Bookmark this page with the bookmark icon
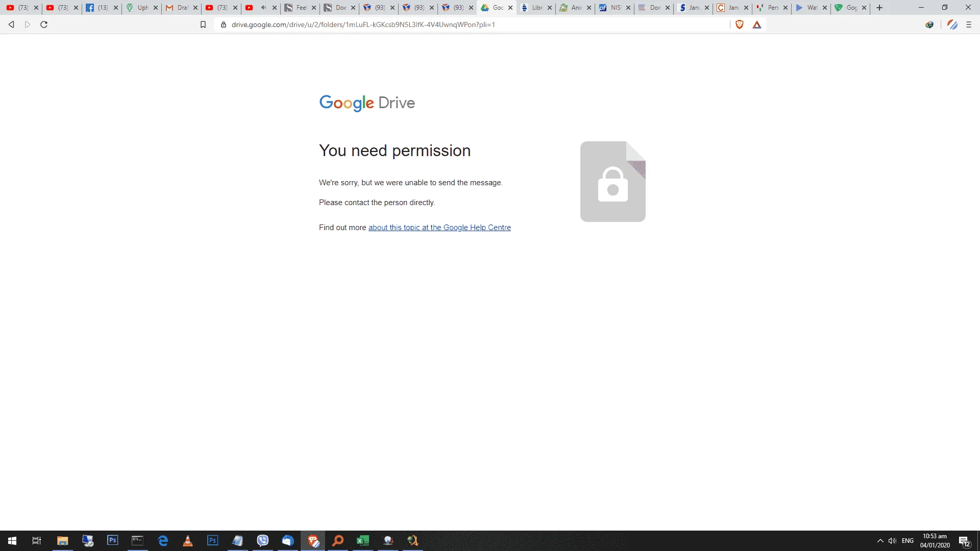This screenshot has width=980, height=551. [203, 24]
